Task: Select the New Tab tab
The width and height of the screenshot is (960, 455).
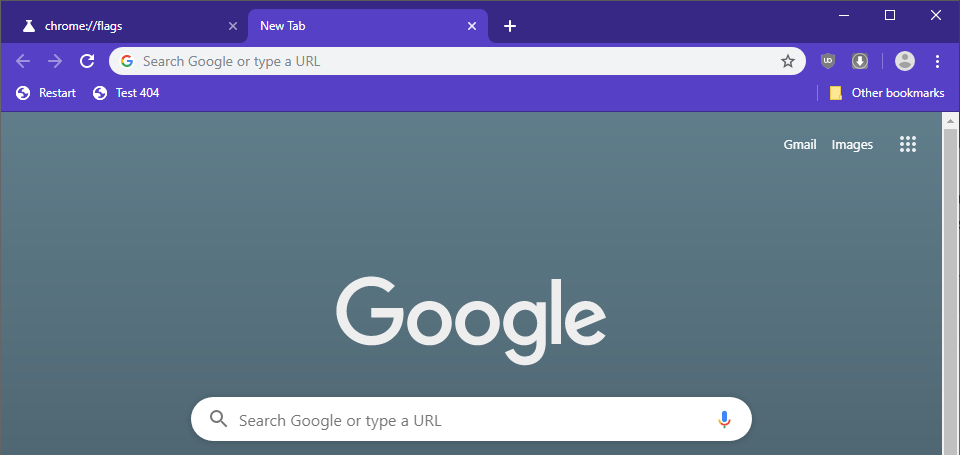Action: pos(367,26)
